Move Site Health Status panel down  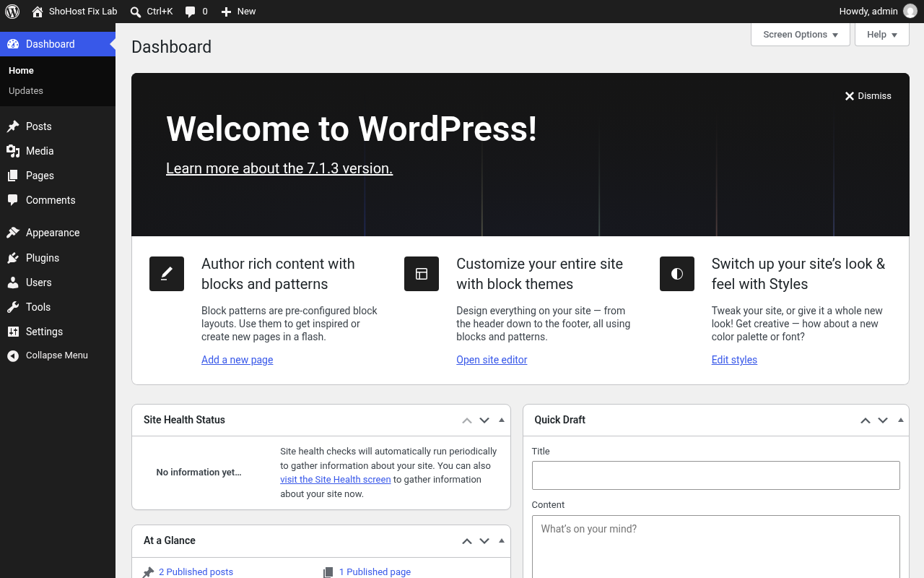484,420
